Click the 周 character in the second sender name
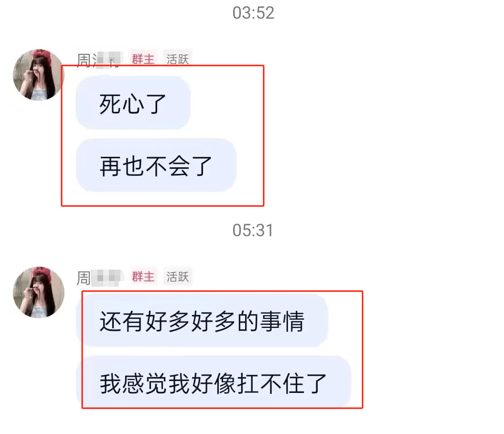This screenshot has height=434, width=504. 84,278
